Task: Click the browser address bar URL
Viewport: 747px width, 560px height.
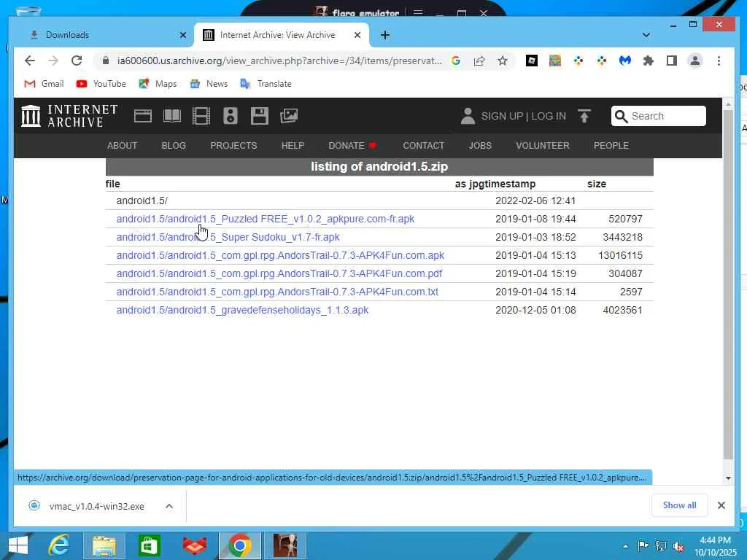Action: click(279, 61)
